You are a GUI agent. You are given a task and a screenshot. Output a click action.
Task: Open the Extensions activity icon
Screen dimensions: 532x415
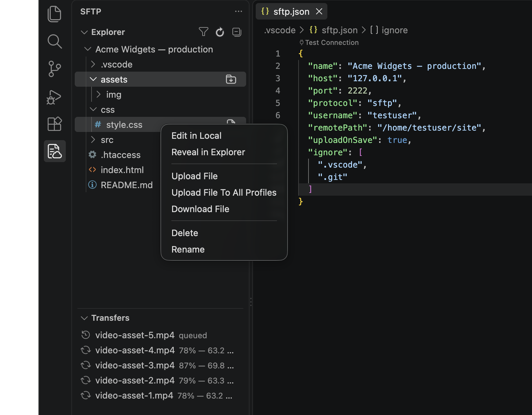click(x=55, y=124)
